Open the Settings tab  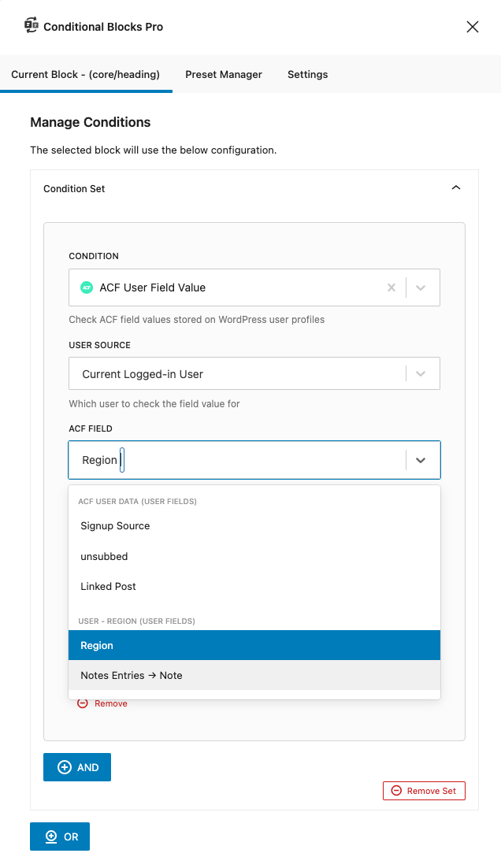click(307, 74)
